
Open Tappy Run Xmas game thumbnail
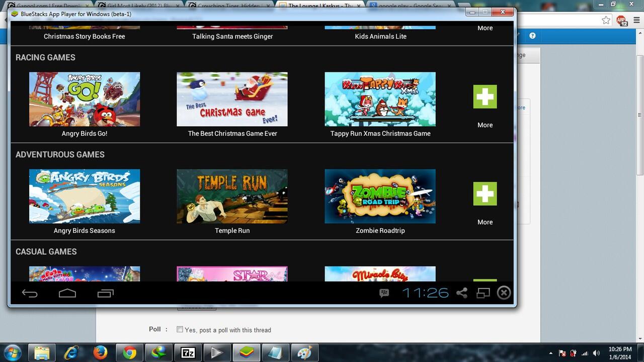(380, 99)
